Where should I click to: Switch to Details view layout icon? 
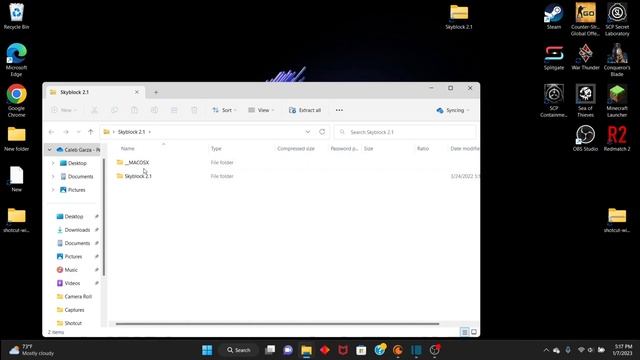tap(464, 332)
